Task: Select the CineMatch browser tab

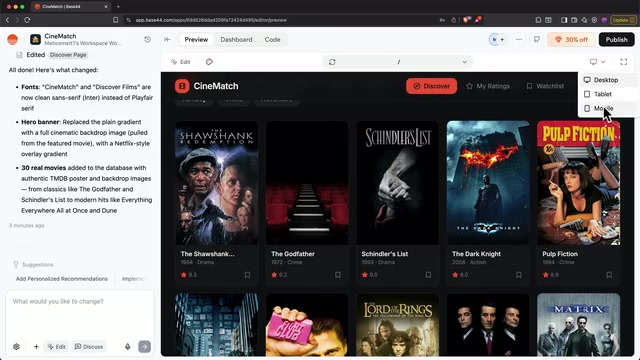Action: coord(71,7)
